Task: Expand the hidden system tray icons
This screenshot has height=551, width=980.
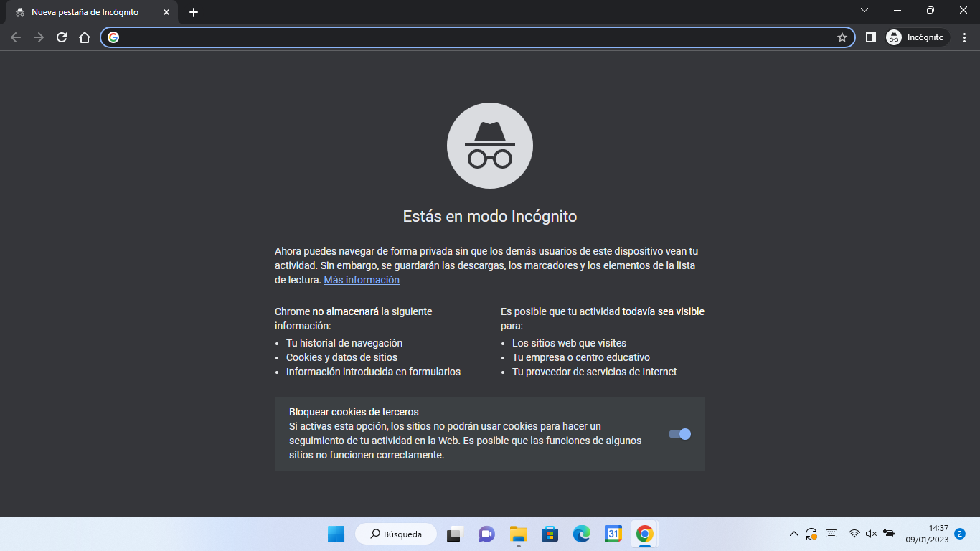Action: pyautogui.click(x=793, y=534)
